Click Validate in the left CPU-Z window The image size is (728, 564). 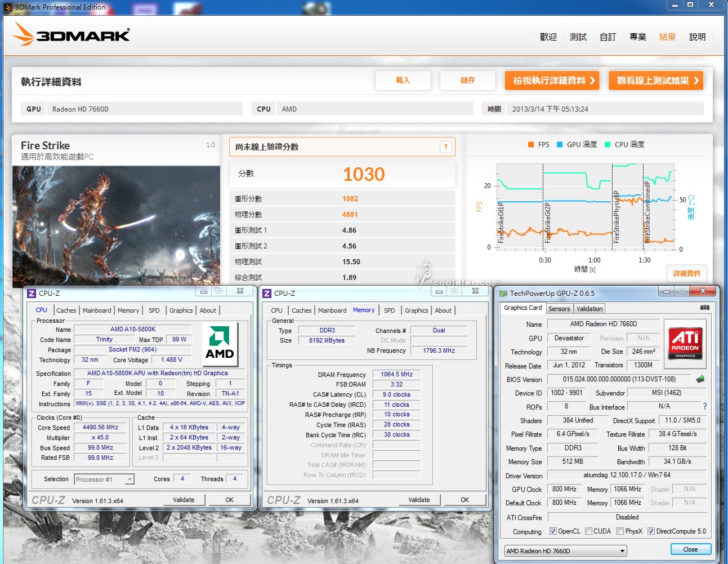tap(184, 500)
